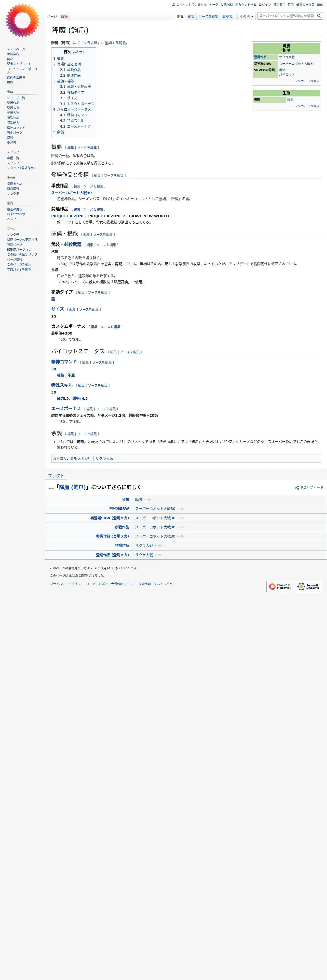The height and width of the screenshot is (980, 327).
Task: Click the wiki sunflower logo
Action: click(x=22, y=21)
